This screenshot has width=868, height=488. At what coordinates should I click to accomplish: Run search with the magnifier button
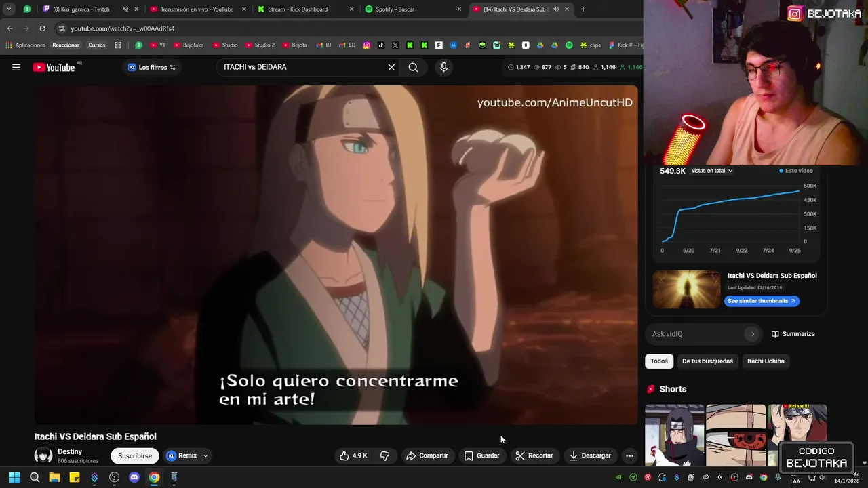tap(413, 67)
